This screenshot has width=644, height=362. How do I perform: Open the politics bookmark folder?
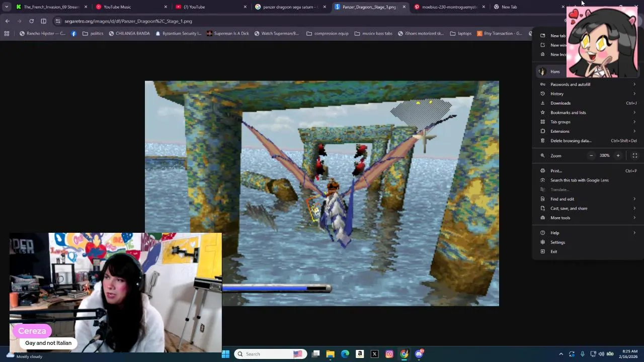(93, 34)
